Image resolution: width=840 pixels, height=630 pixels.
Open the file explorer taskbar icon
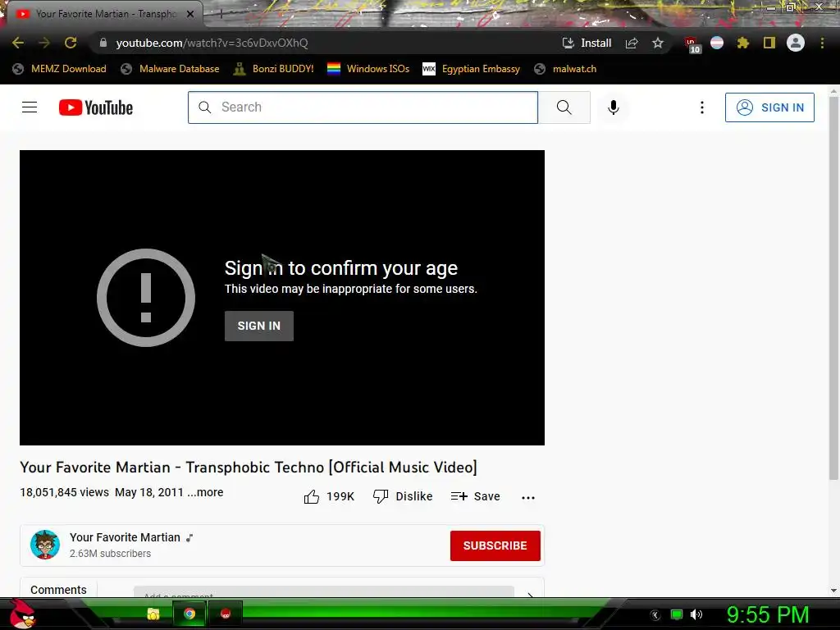153,614
